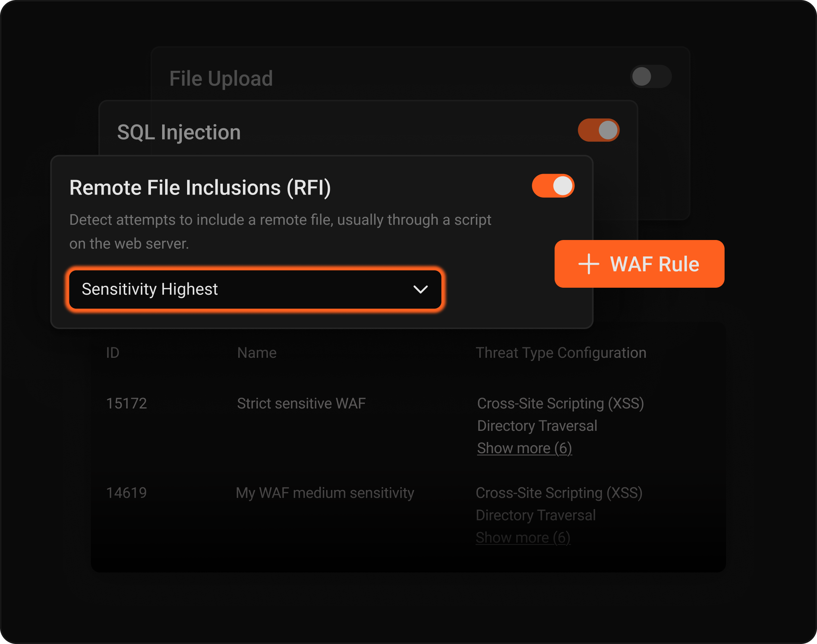Viewport: 817px width, 644px height.
Task: Click the plus icon on the WAF Rule button
Action: (x=589, y=264)
